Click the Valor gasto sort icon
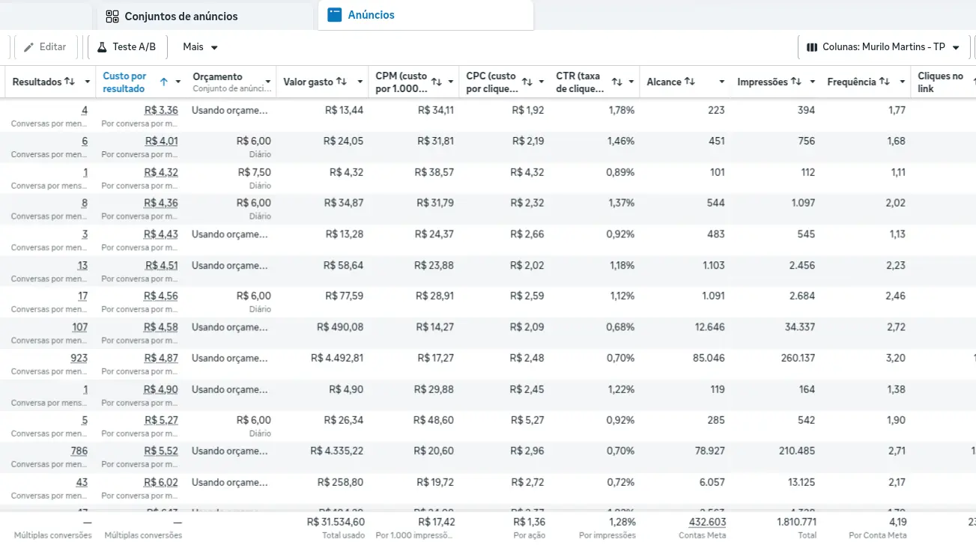 [342, 82]
